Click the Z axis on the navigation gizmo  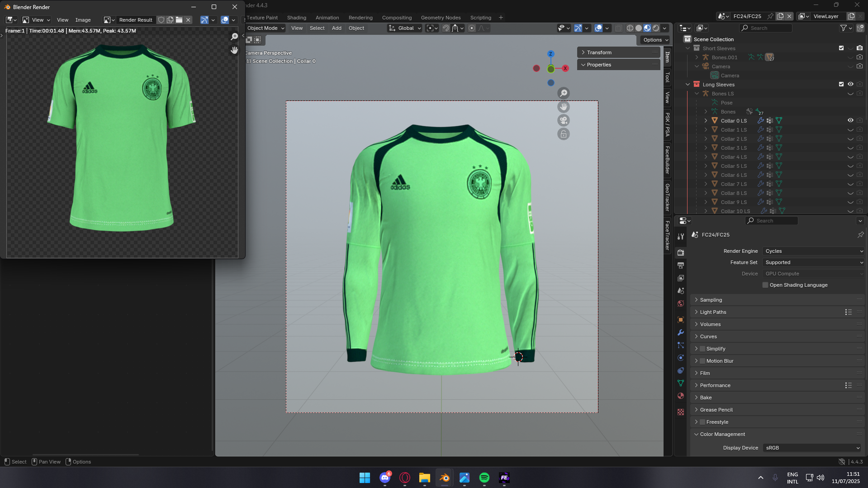550,54
